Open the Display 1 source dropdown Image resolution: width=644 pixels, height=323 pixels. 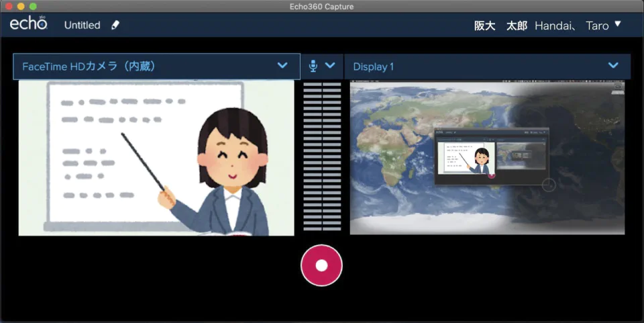pyautogui.click(x=488, y=66)
